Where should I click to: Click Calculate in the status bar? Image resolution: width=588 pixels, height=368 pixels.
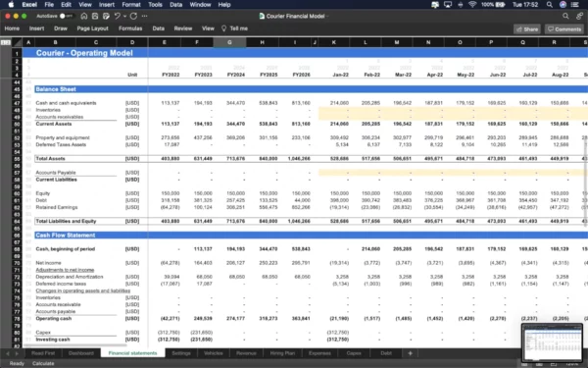click(43, 363)
